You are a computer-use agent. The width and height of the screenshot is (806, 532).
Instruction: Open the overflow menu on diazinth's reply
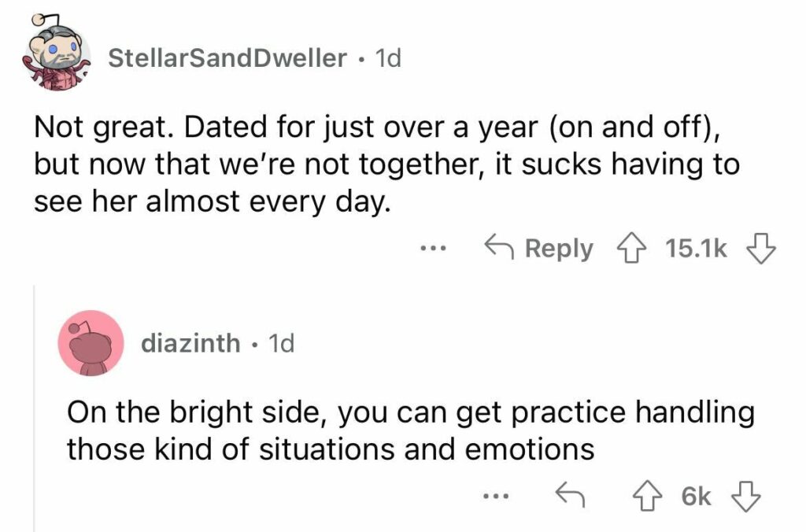tap(496, 495)
